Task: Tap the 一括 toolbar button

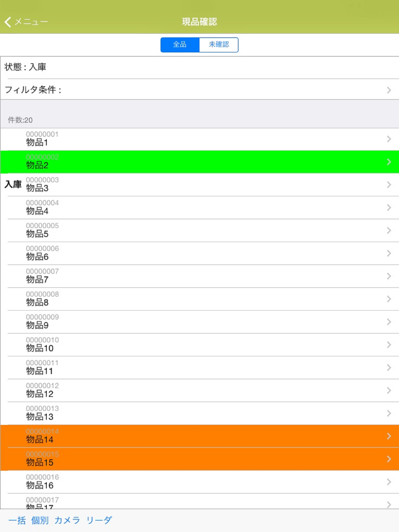Action: pos(17,520)
